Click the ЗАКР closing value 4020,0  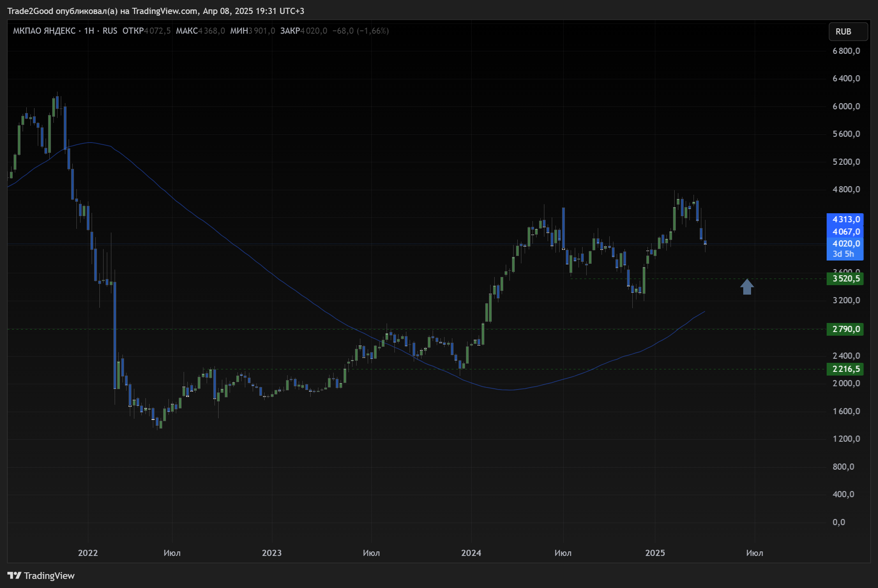(x=313, y=31)
